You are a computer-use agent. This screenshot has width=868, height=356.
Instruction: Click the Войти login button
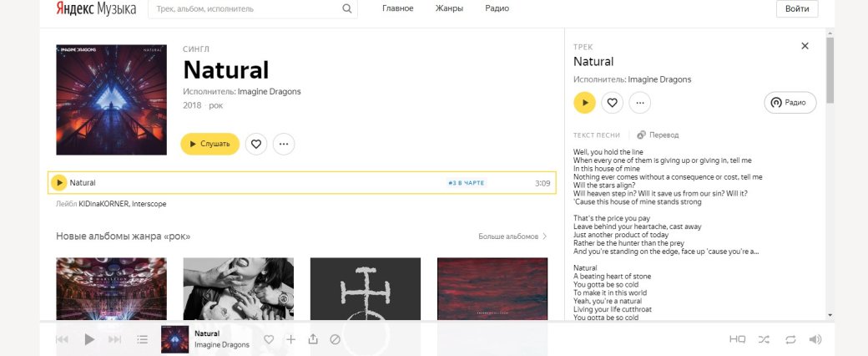tap(797, 8)
